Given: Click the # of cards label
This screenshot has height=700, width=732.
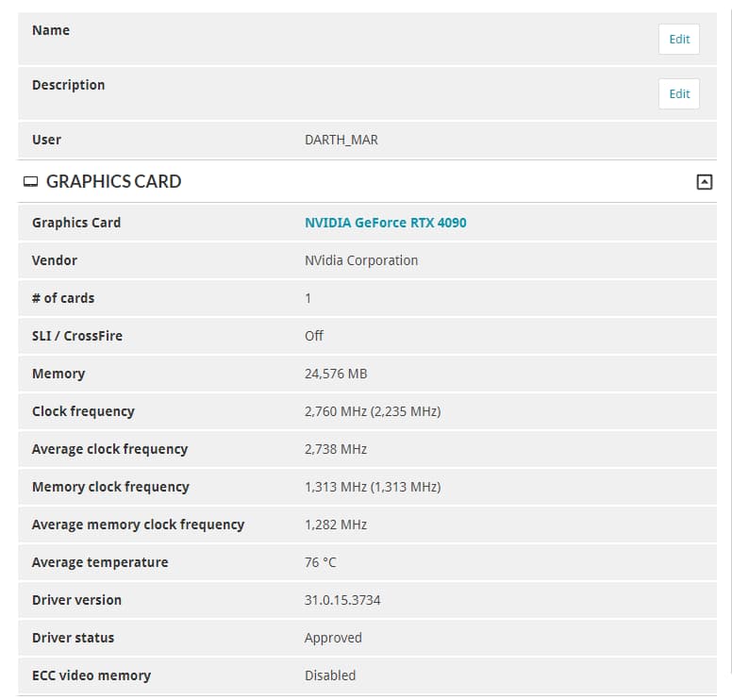Looking at the screenshot, I should tap(63, 298).
